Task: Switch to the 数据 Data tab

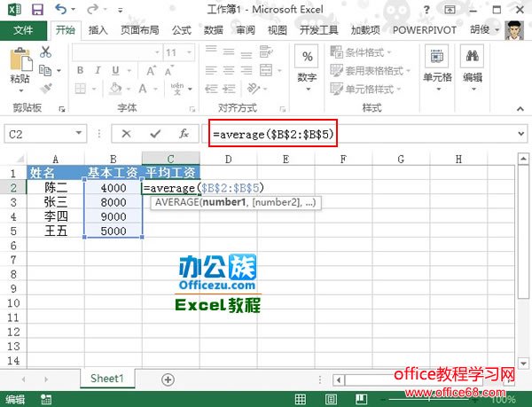Action: point(214,30)
